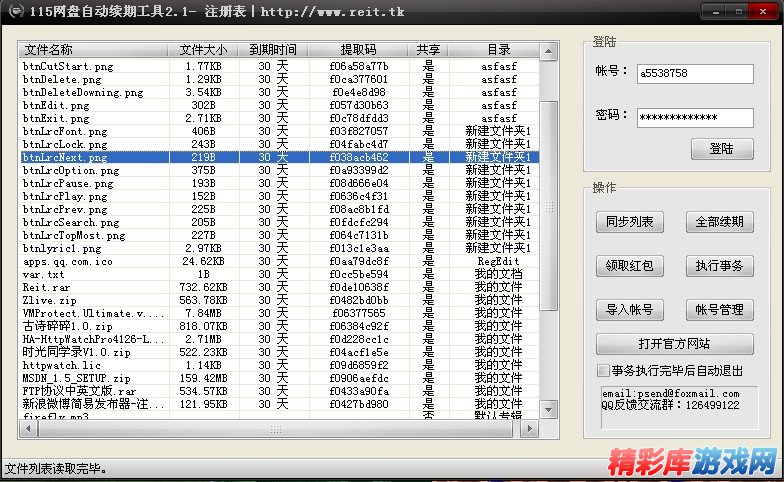Screen dimensions: 784x482
Task: Click the app icon in the title bar
Action: click(11, 10)
